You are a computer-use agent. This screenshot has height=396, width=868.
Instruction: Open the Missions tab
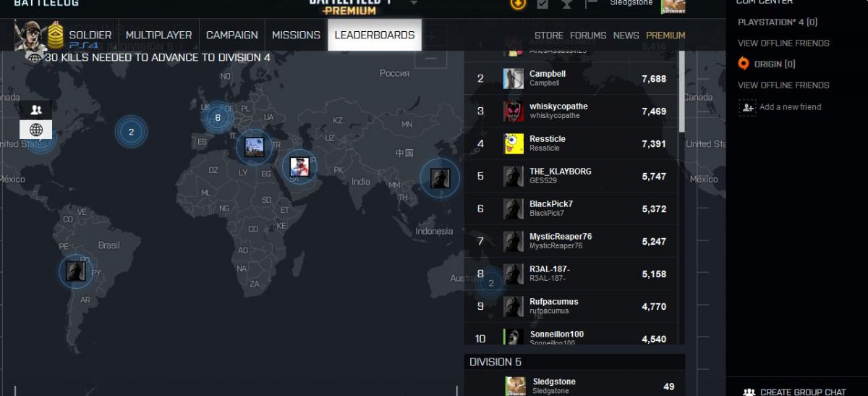296,35
